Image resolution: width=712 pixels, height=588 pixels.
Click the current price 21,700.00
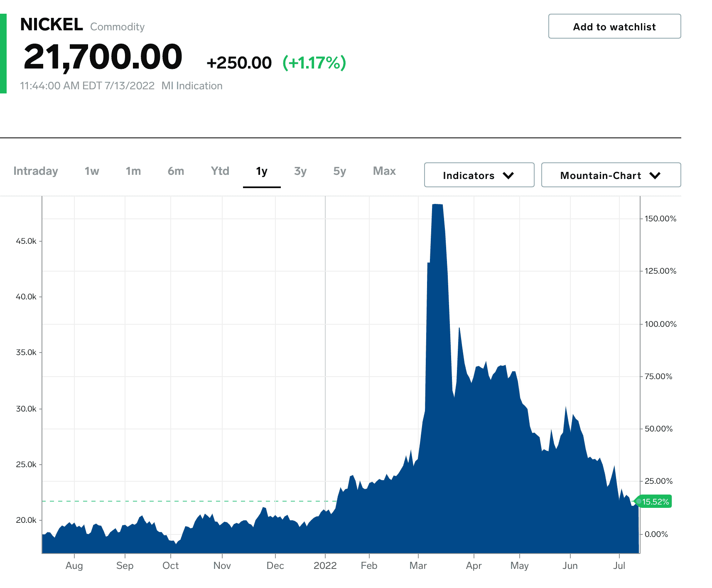pyautogui.click(x=103, y=58)
